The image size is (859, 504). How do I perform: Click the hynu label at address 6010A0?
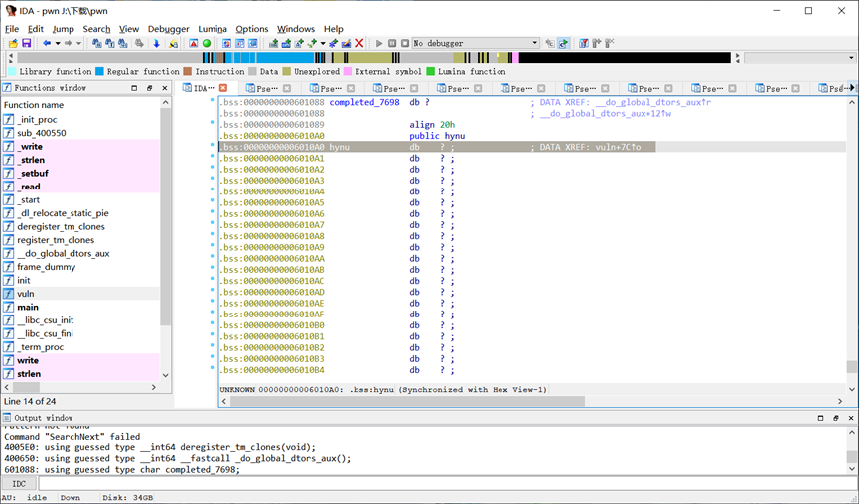[x=340, y=147]
